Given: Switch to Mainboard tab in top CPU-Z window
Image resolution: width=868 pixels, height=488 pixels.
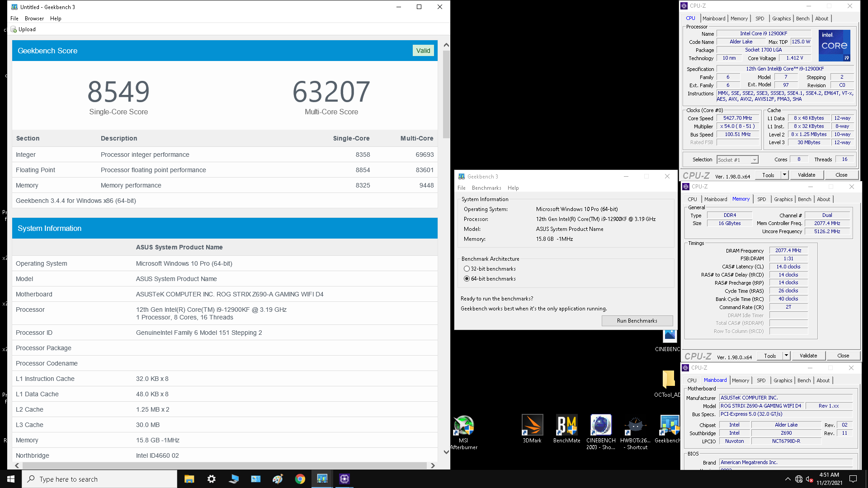Looking at the screenshot, I should click(x=714, y=19).
